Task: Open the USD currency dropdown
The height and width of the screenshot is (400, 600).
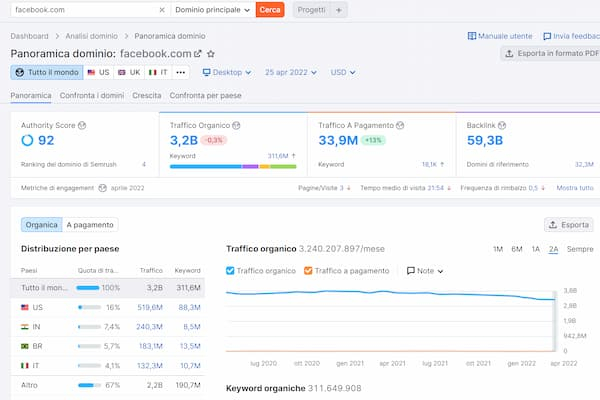Action: [x=343, y=72]
